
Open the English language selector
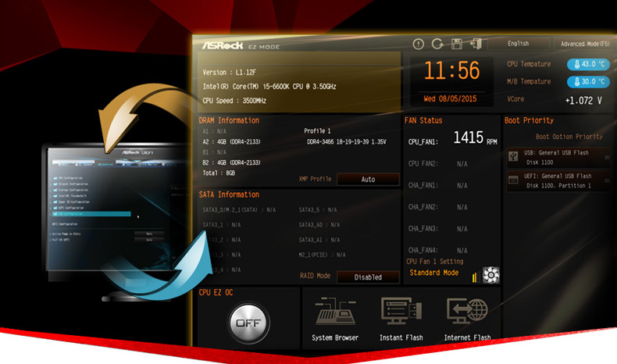pyautogui.click(x=518, y=44)
